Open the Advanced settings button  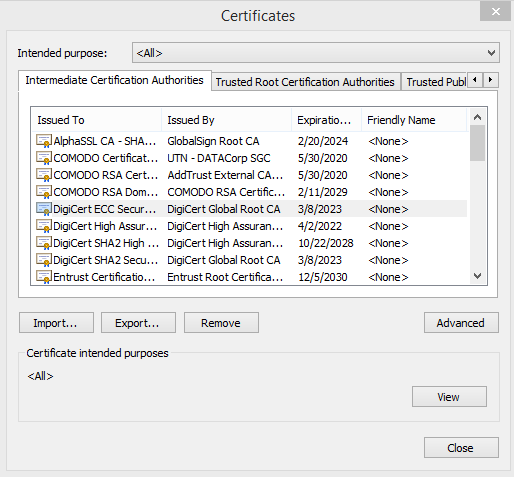tap(461, 323)
